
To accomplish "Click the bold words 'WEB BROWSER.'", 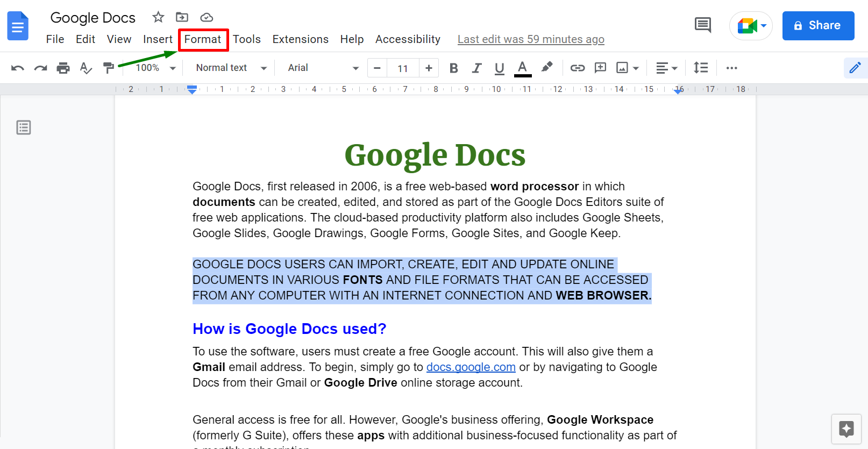I will pyautogui.click(x=603, y=296).
